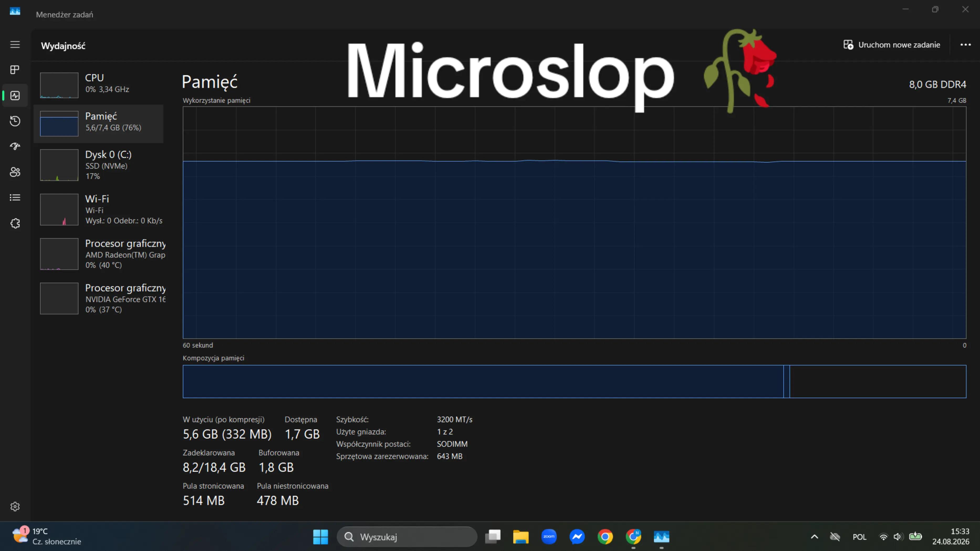Open File Explorer from the taskbar
The height and width of the screenshot is (551, 980).
point(521,537)
